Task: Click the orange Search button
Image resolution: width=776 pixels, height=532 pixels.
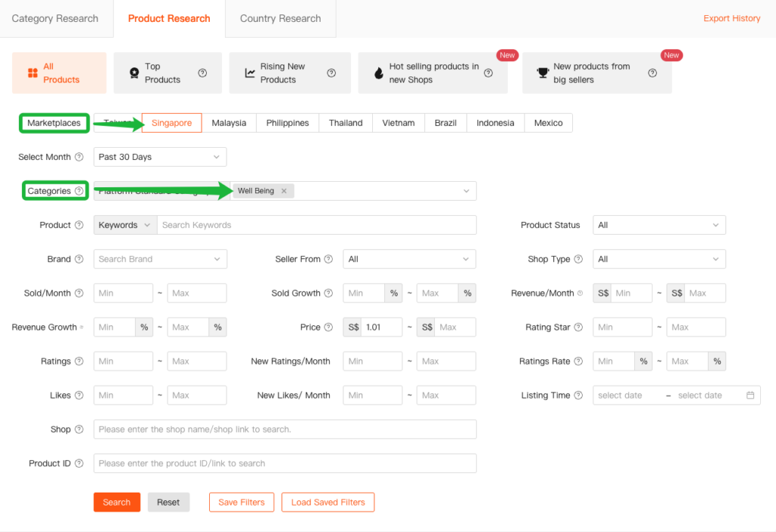Action: 117,502
